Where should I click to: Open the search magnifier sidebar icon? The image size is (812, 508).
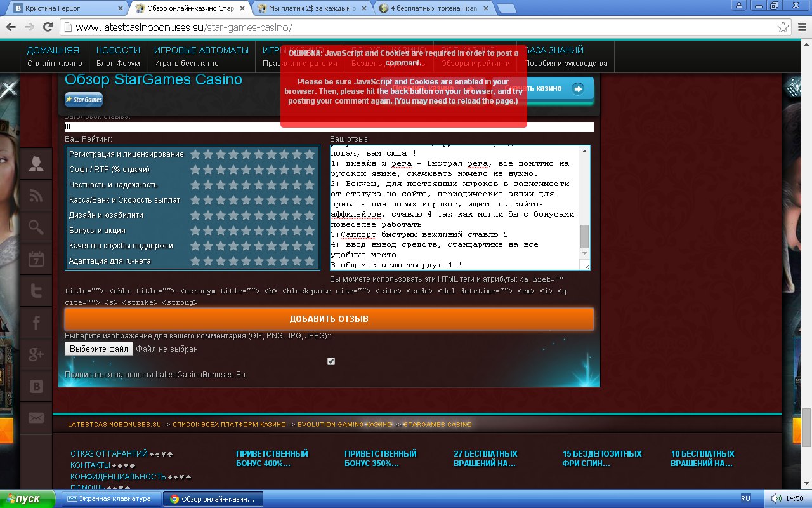36,227
